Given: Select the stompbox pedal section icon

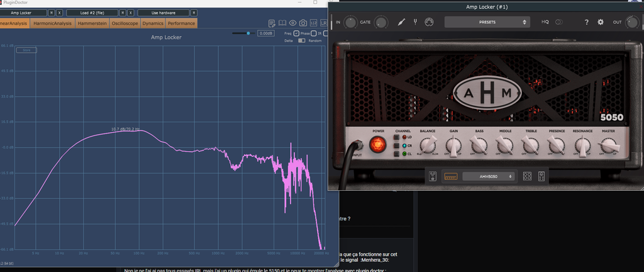Looking at the screenshot, I should (x=433, y=177).
